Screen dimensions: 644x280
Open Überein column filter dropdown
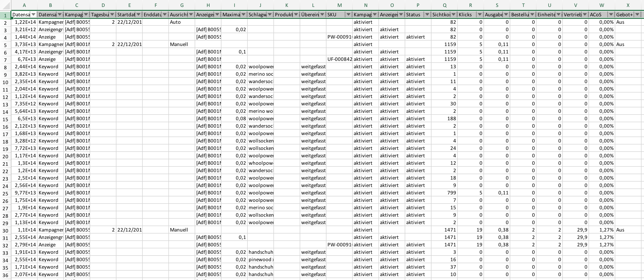point(322,15)
